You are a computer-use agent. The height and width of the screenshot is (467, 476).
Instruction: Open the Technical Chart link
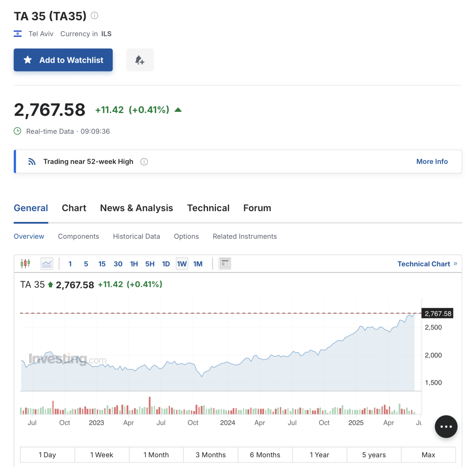(x=427, y=264)
